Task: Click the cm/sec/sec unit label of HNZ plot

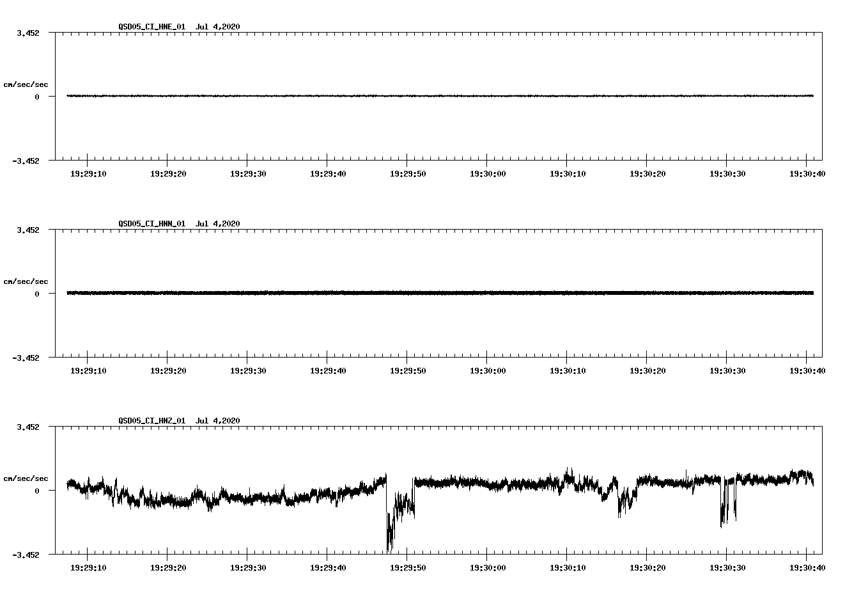Action: point(26,478)
